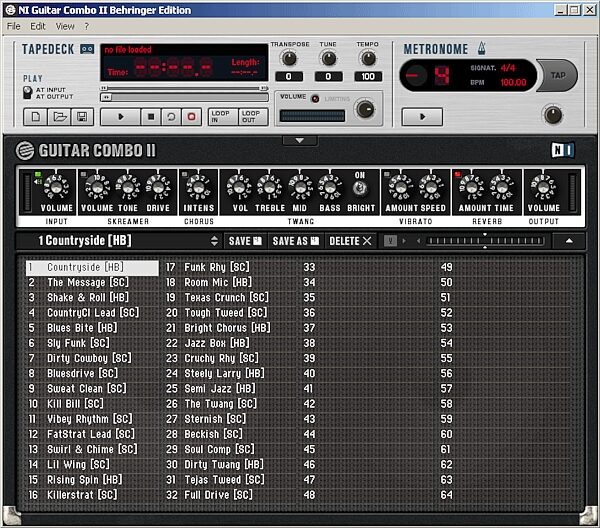
Task: Select preset 32 Full Drive [SC]
Action: (230, 495)
